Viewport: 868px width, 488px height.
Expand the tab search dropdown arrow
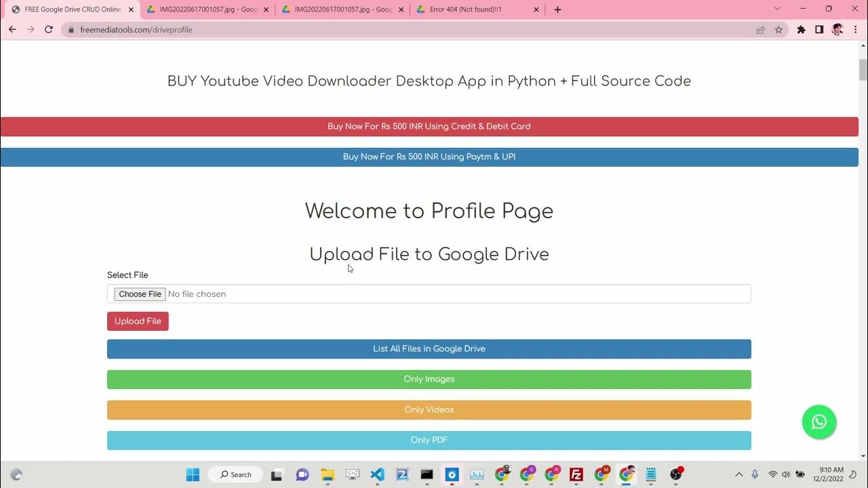coord(777,9)
